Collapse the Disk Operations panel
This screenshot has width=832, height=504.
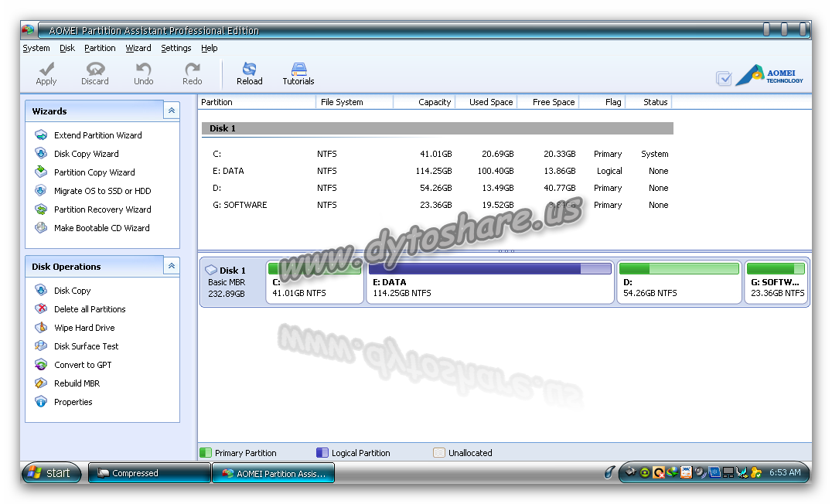tap(172, 266)
